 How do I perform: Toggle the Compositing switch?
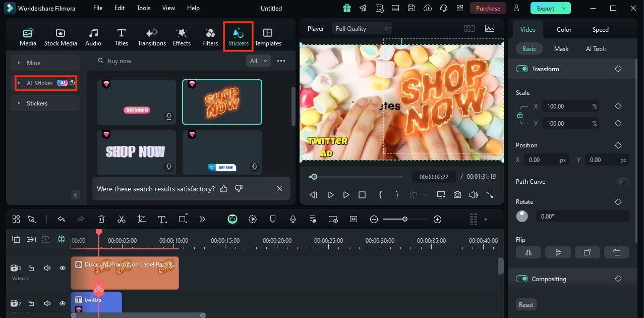[x=522, y=279]
